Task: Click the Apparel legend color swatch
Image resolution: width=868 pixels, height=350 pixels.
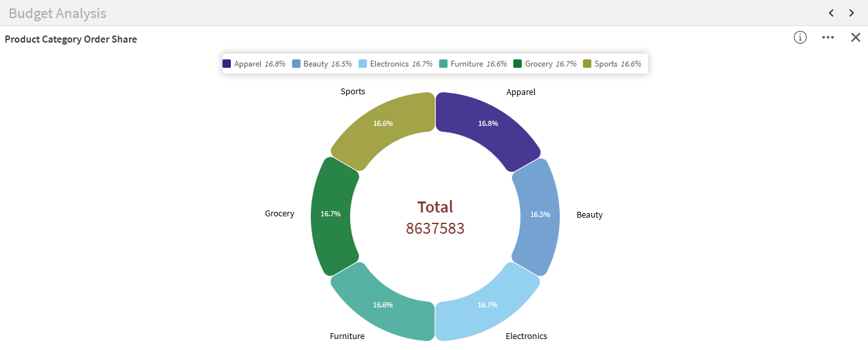Action: tap(227, 64)
